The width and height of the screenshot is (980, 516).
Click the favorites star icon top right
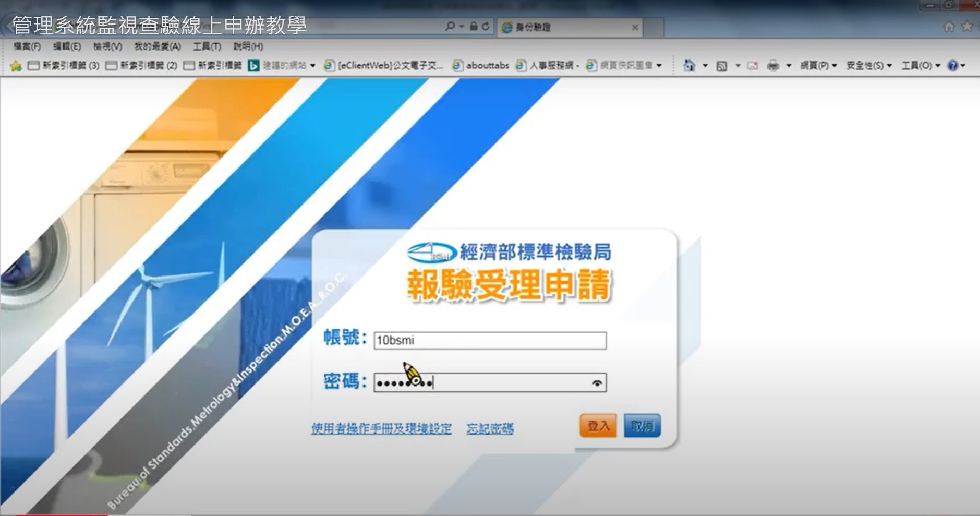pyautogui.click(x=967, y=26)
